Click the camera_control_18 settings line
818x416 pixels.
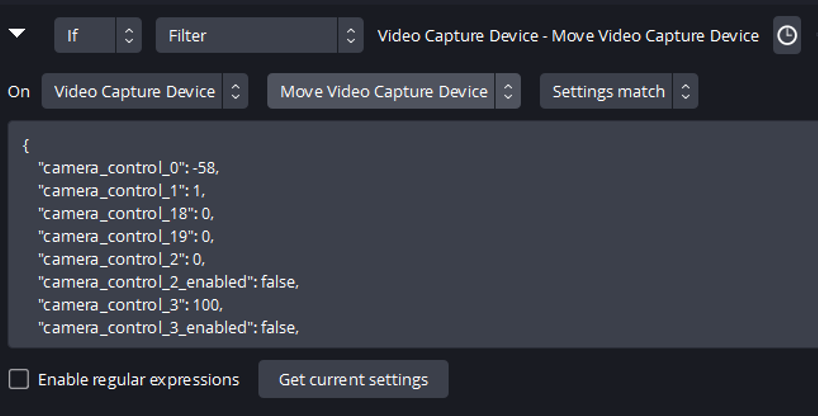(126, 213)
